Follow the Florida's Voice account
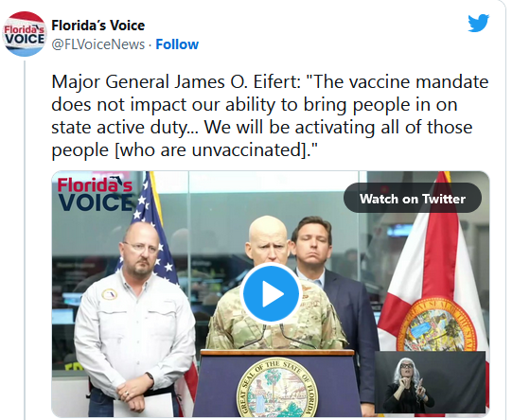The width and height of the screenshot is (530, 420). [177, 44]
